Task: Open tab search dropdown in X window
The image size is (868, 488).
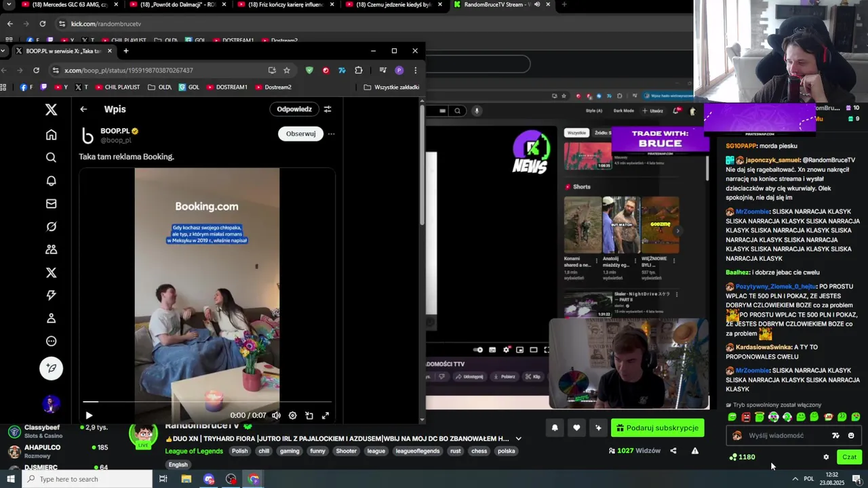Action: tap(3, 51)
